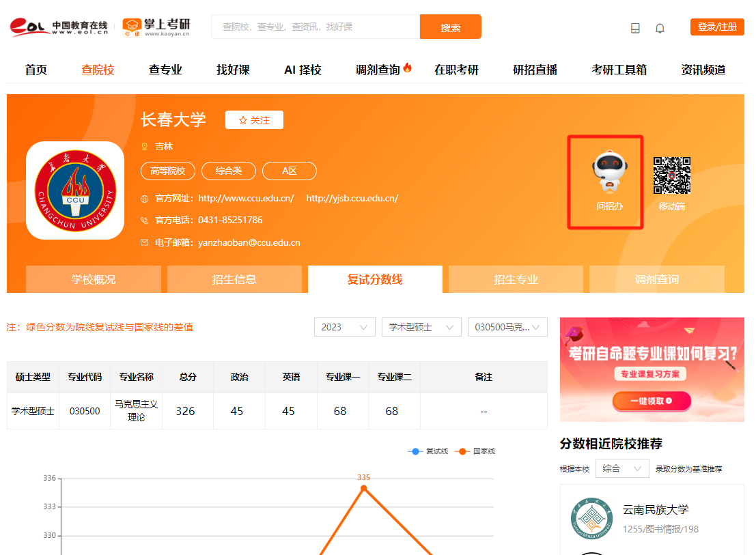This screenshot has height=555, width=756.
Task: Click the 长春大学 university emblem
Action: (75, 190)
